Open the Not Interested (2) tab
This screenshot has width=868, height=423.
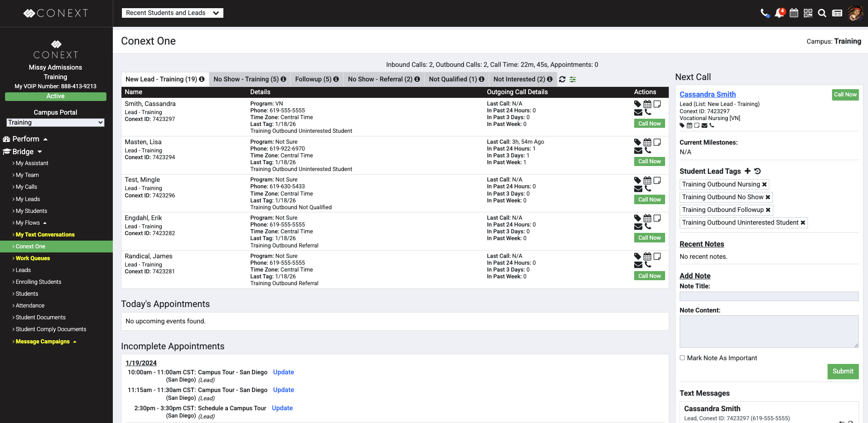(x=522, y=79)
